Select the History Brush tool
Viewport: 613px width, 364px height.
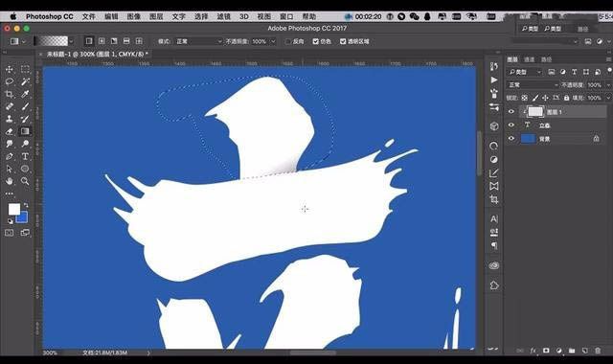pos(25,119)
